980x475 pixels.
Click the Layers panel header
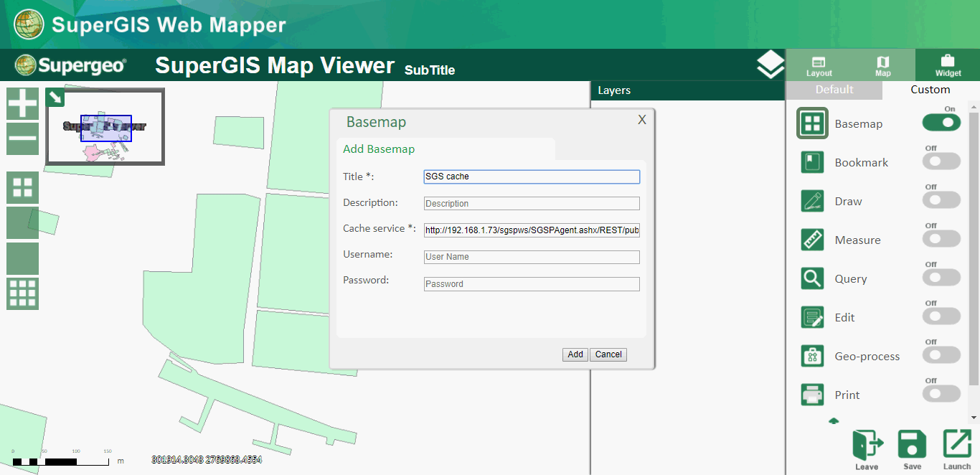tap(687, 90)
